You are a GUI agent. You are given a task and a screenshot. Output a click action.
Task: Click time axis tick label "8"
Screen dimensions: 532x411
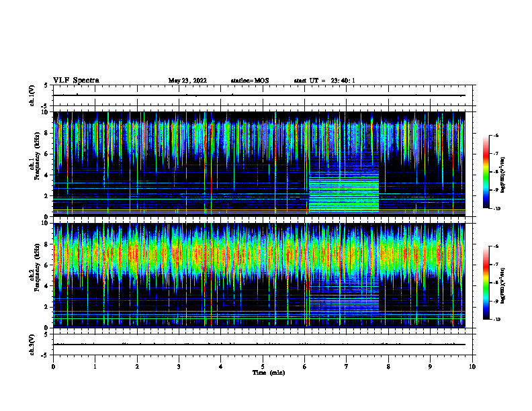(388, 367)
